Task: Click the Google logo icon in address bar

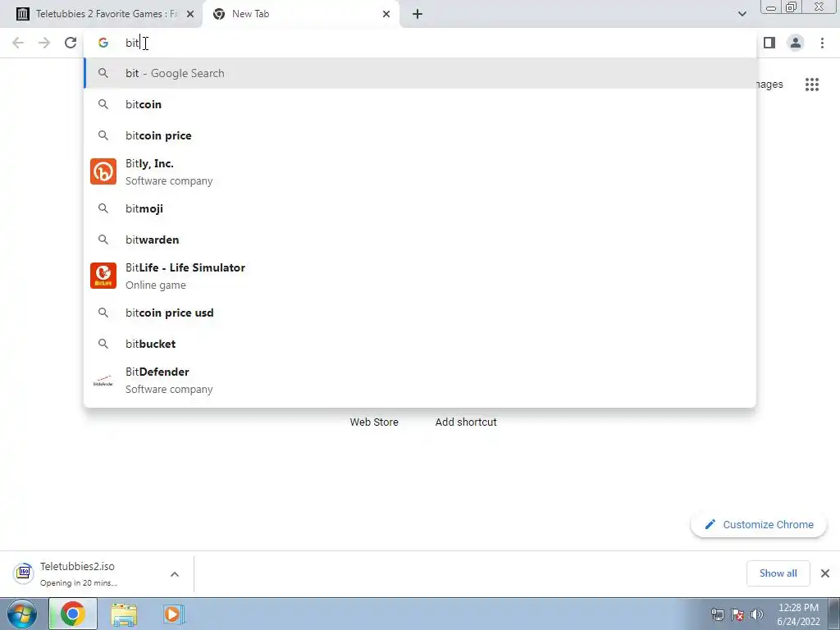Action: [x=103, y=43]
